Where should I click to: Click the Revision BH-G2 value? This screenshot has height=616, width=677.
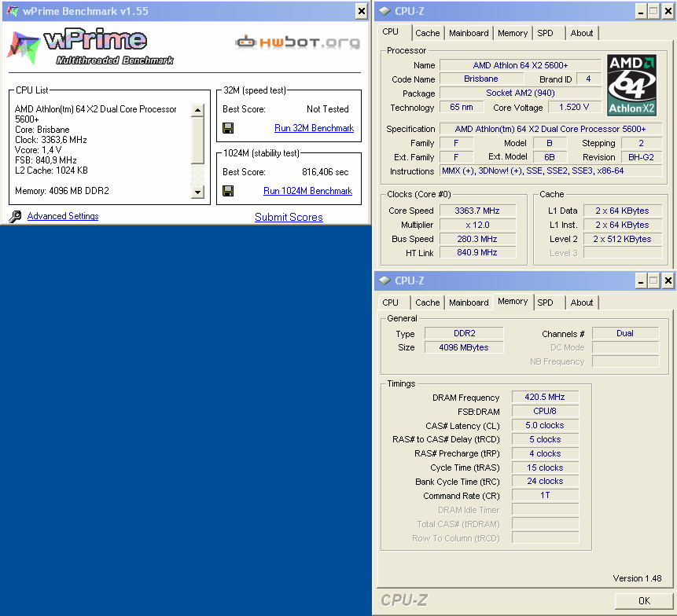pos(641,157)
